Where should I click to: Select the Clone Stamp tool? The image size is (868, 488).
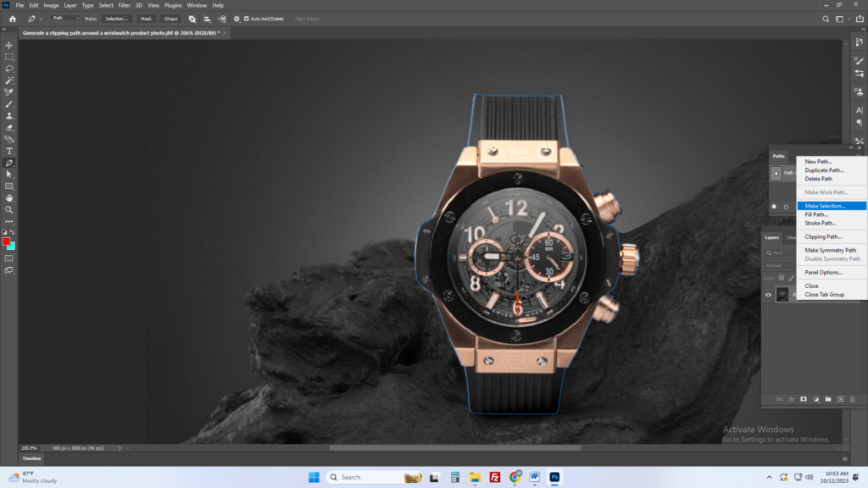pyautogui.click(x=9, y=116)
